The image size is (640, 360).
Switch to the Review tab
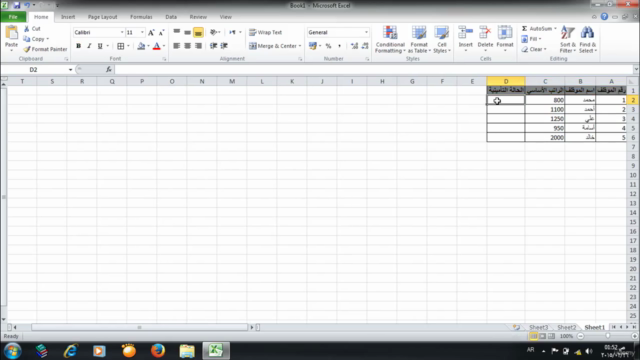pyautogui.click(x=198, y=17)
